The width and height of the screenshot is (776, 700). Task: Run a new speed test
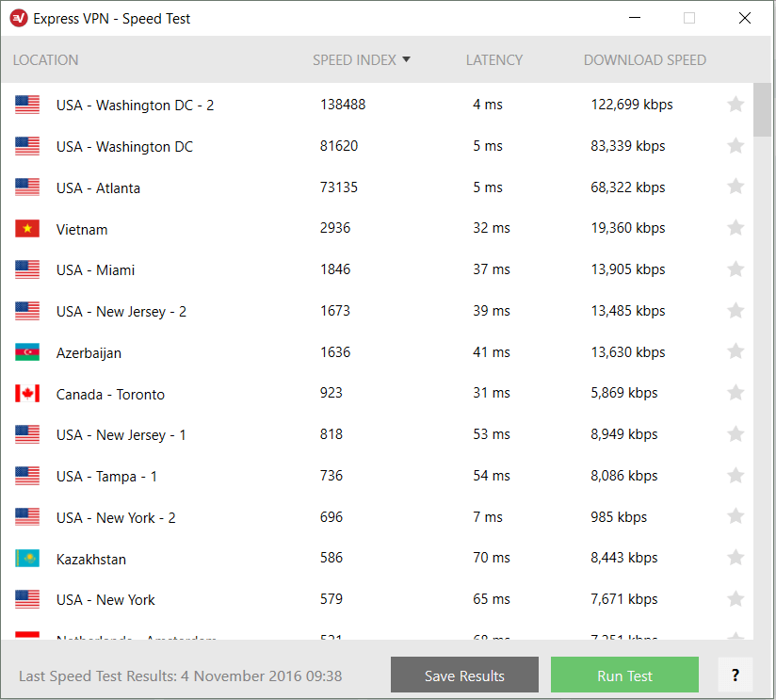(624, 675)
